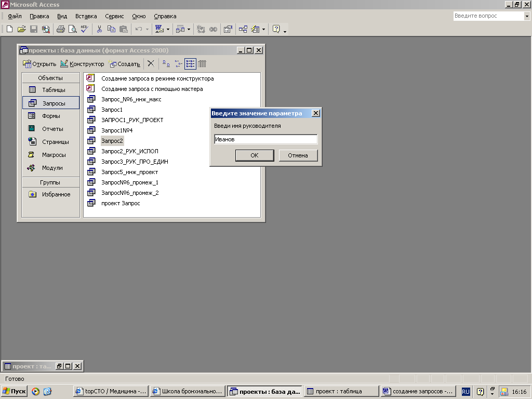
Task: Select query Запрос5_инж_проект
Action: point(129,172)
